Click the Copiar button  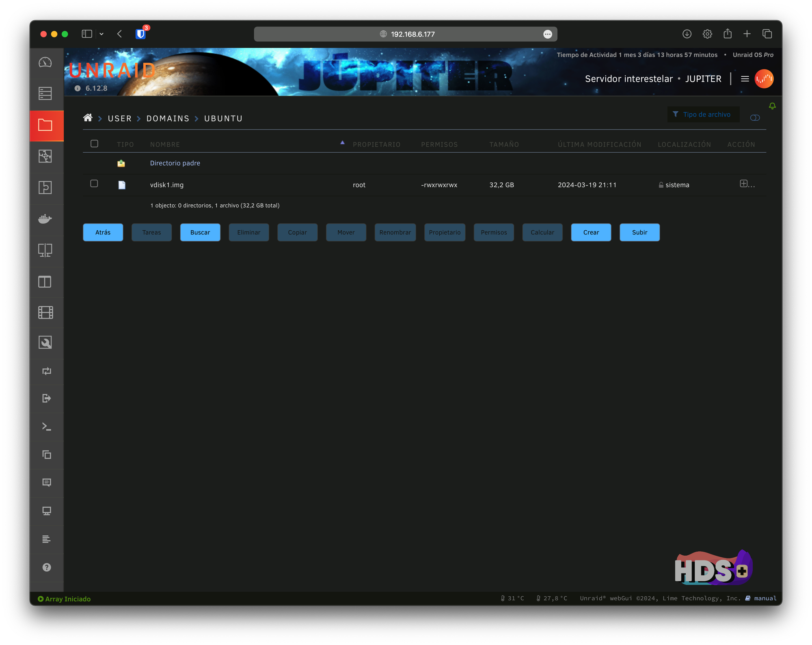click(x=297, y=232)
